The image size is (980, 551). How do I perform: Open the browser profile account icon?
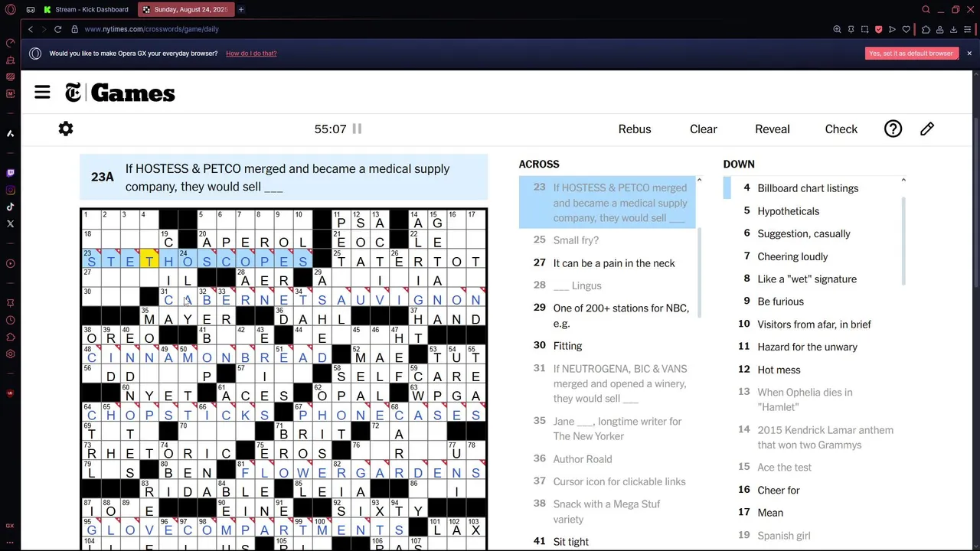(x=939, y=29)
